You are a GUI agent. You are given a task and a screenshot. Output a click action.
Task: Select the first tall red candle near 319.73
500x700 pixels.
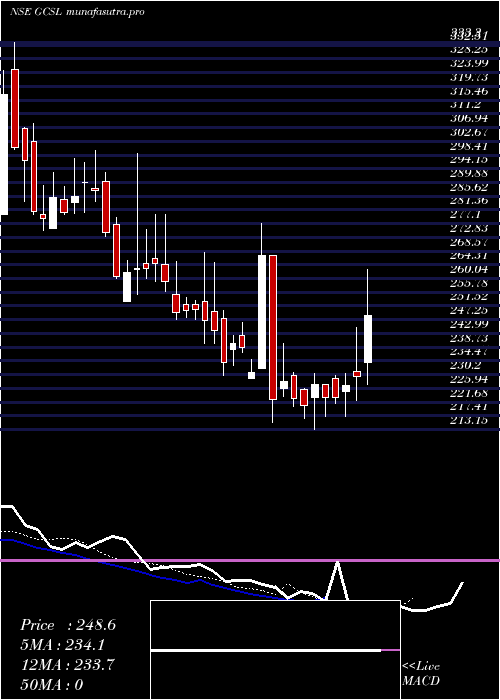[x=15, y=108]
